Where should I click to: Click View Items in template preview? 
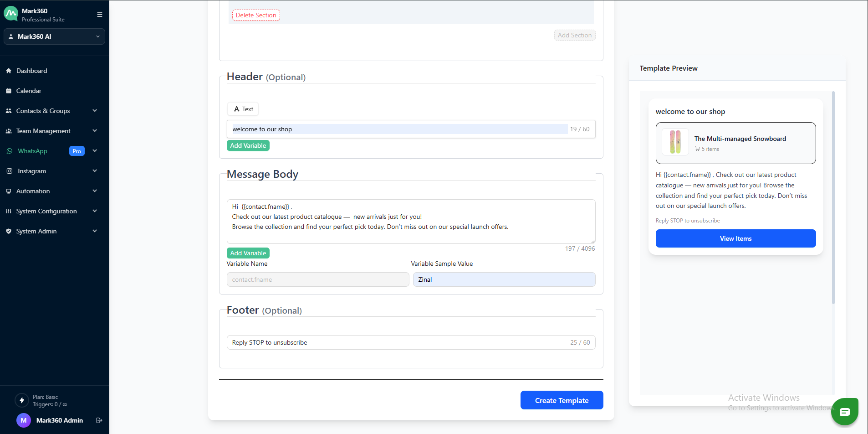(735, 238)
